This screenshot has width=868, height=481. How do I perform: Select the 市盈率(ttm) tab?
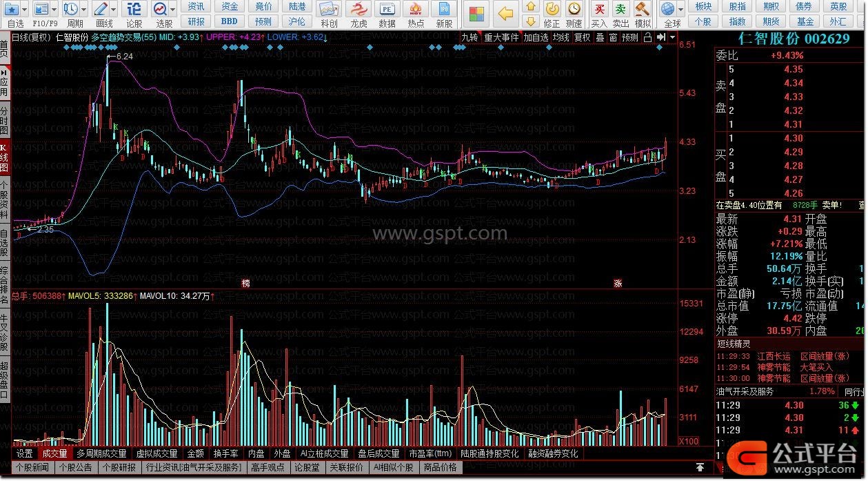430,453
